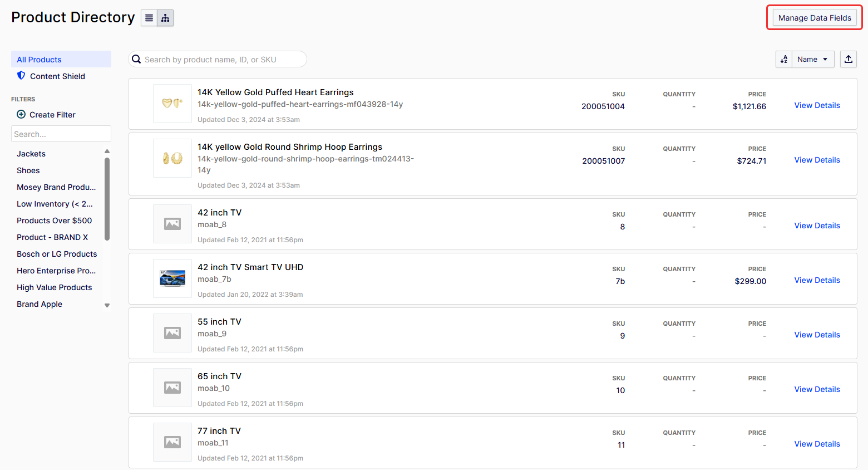Click the price $299.00
The width and height of the screenshot is (868, 470).
click(x=751, y=281)
